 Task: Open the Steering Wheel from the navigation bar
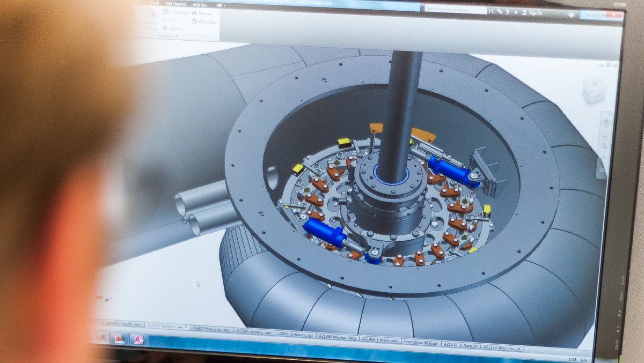pos(605,124)
